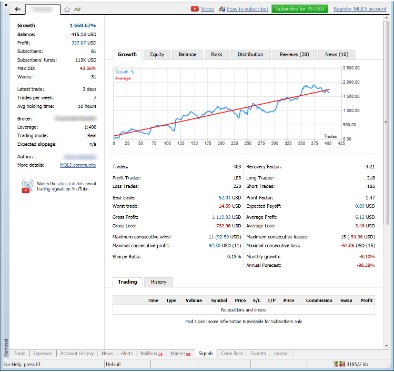Open the Alerts tab in Terminal
The width and height of the screenshot is (394, 372).
click(127, 353)
